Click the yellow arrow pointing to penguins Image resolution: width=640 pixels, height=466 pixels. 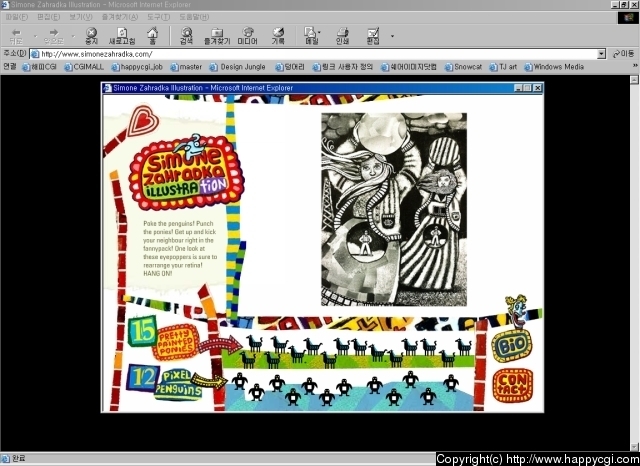(209, 381)
